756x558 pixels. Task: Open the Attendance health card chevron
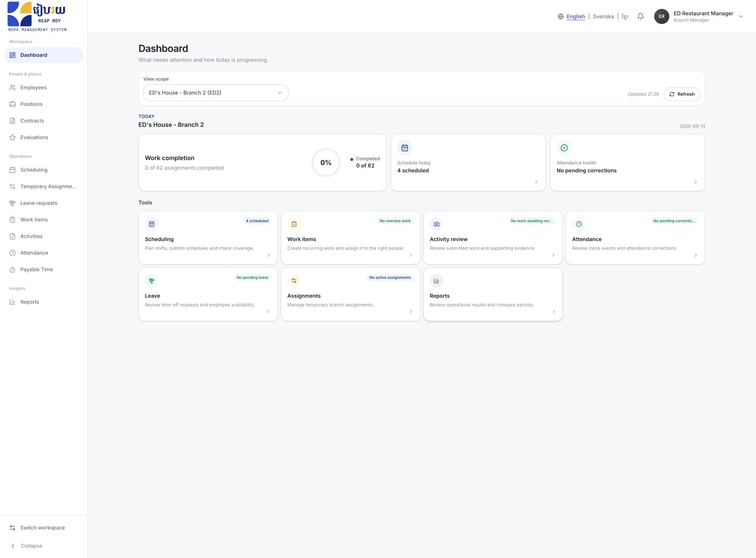[696, 182]
